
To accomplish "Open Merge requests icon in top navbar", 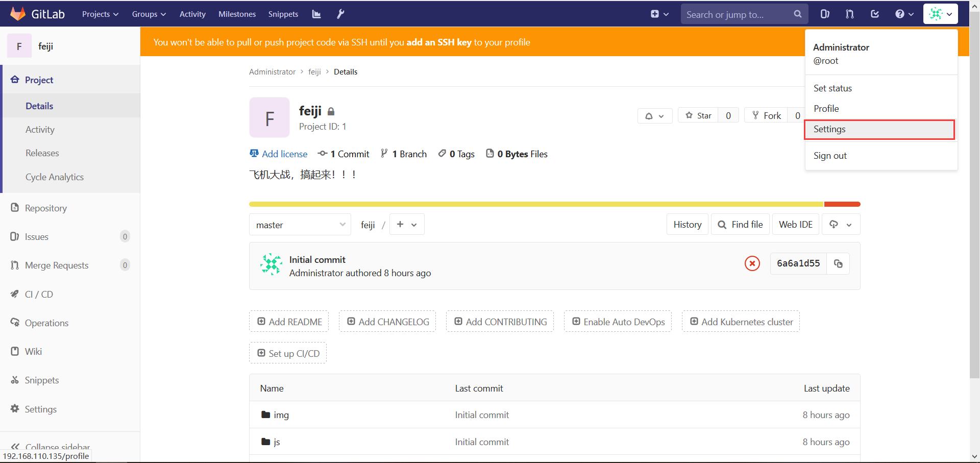I will point(850,14).
